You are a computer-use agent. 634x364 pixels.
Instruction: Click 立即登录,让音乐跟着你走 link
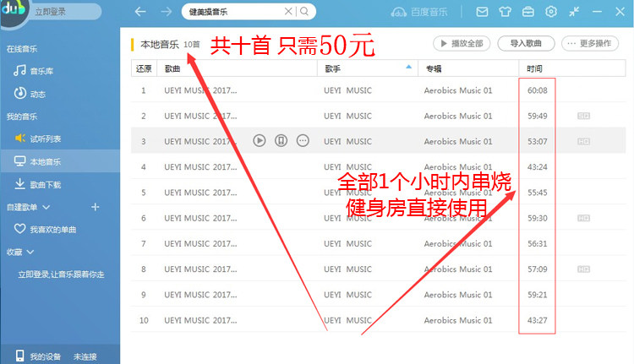(x=61, y=274)
